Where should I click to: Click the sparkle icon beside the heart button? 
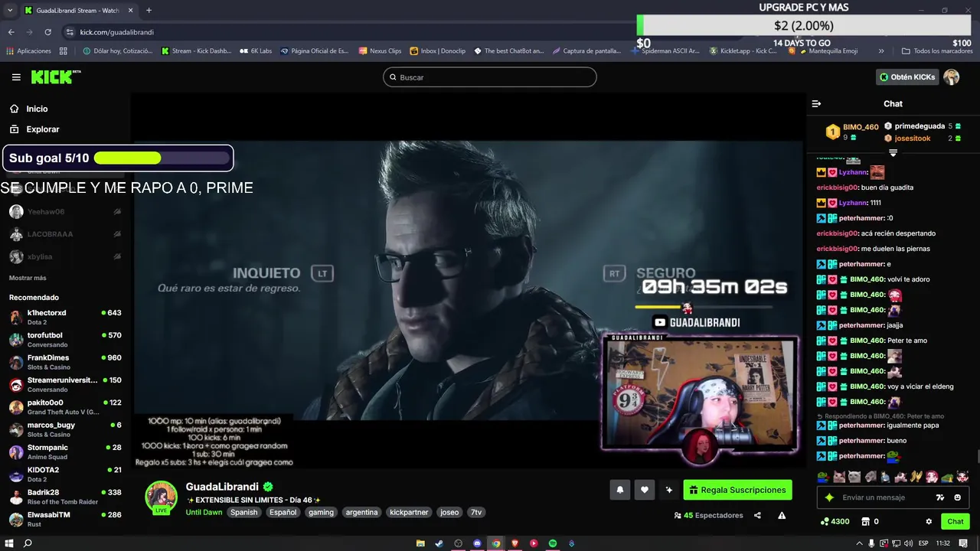point(668,490)
